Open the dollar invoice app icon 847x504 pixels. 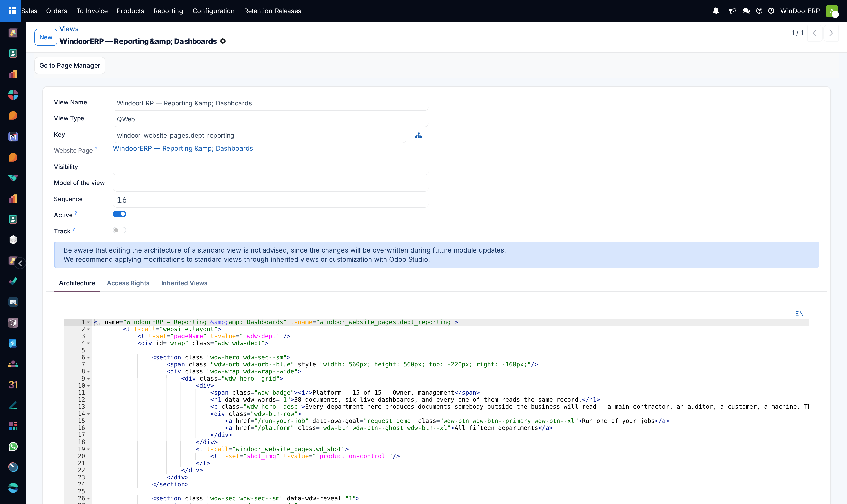pos(13,343)
